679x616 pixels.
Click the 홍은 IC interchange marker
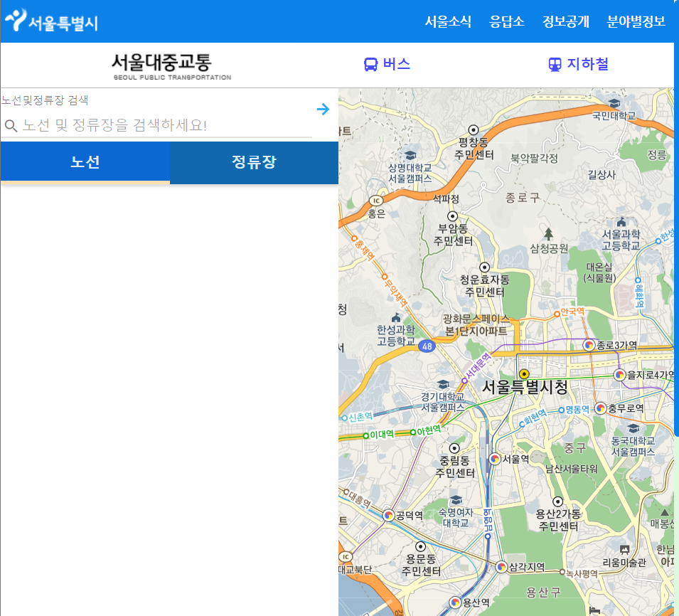376,201
